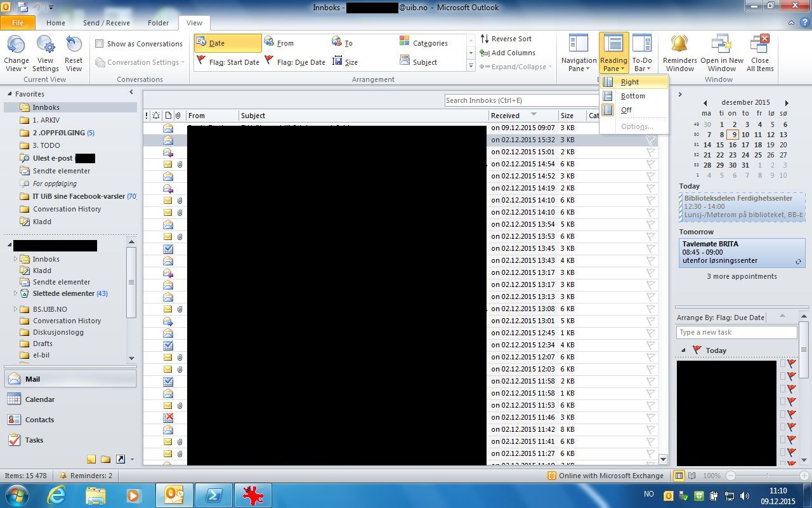Turn the reading pane Off
Screen dimensions: 812x508
coord(626,110)
